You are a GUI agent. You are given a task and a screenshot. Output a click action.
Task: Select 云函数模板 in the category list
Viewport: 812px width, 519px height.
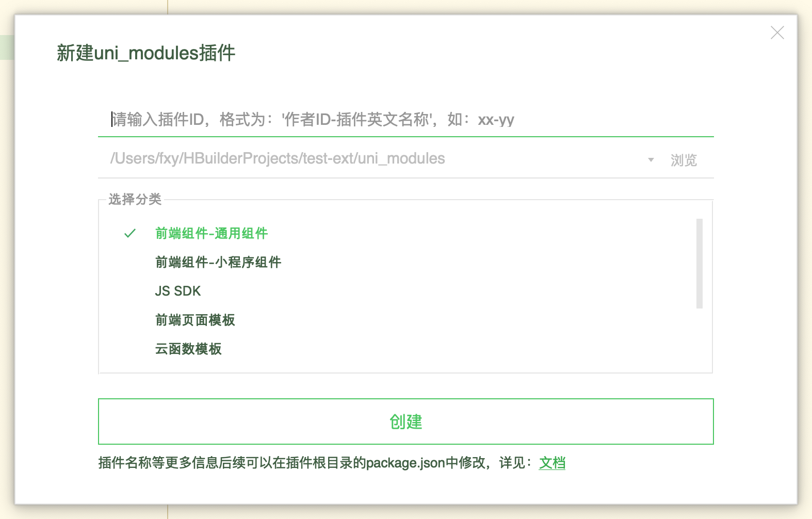click(x=188, y=349)
